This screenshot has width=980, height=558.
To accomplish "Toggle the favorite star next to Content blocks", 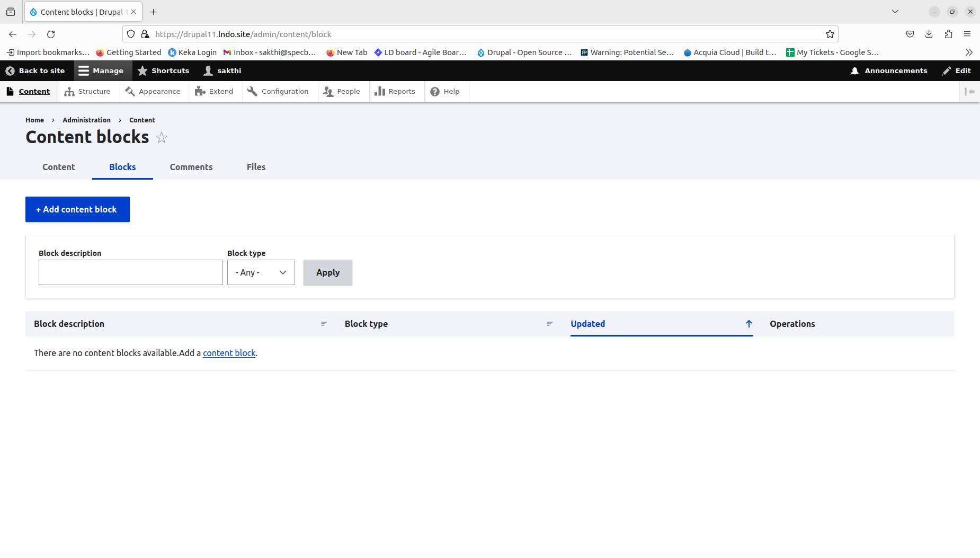I will point(161,137).
